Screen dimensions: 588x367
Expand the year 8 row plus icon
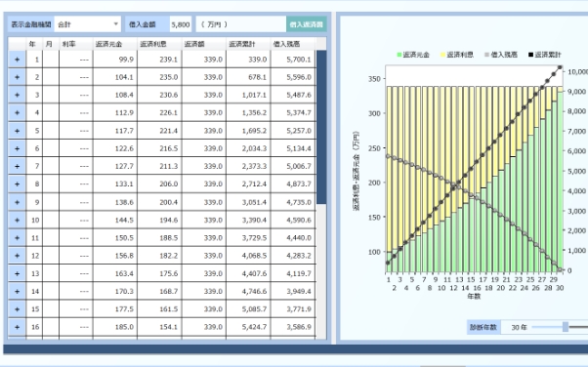click(x=17, y=184)
